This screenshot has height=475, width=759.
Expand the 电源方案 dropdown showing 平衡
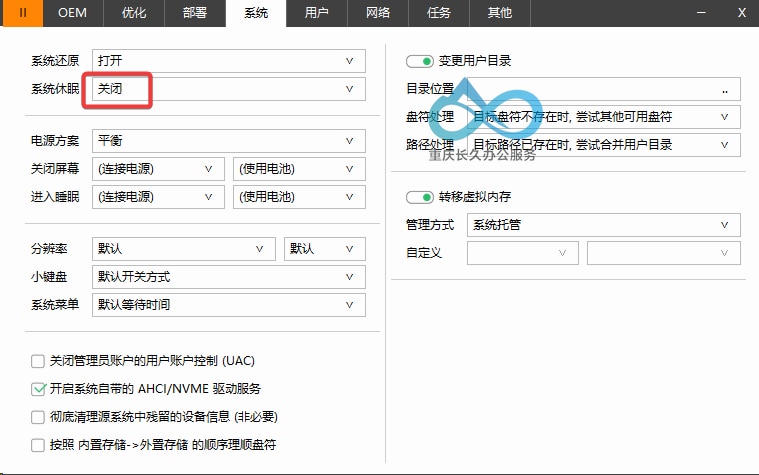[x=228, y=141]
